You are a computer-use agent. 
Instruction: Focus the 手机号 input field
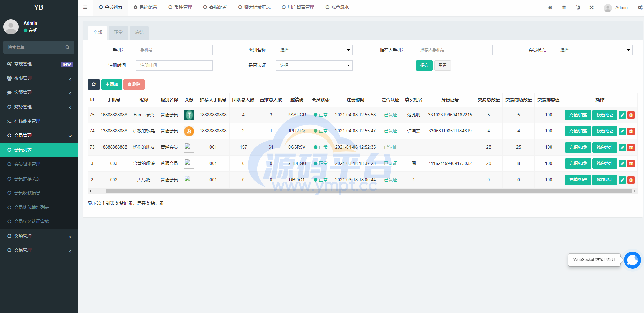click(x=174, y=50)
